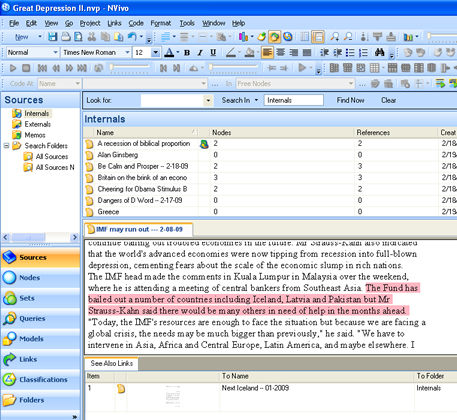Click the Increase Indent icon
This screenshot has height=420, width=457.
point(337,52)
